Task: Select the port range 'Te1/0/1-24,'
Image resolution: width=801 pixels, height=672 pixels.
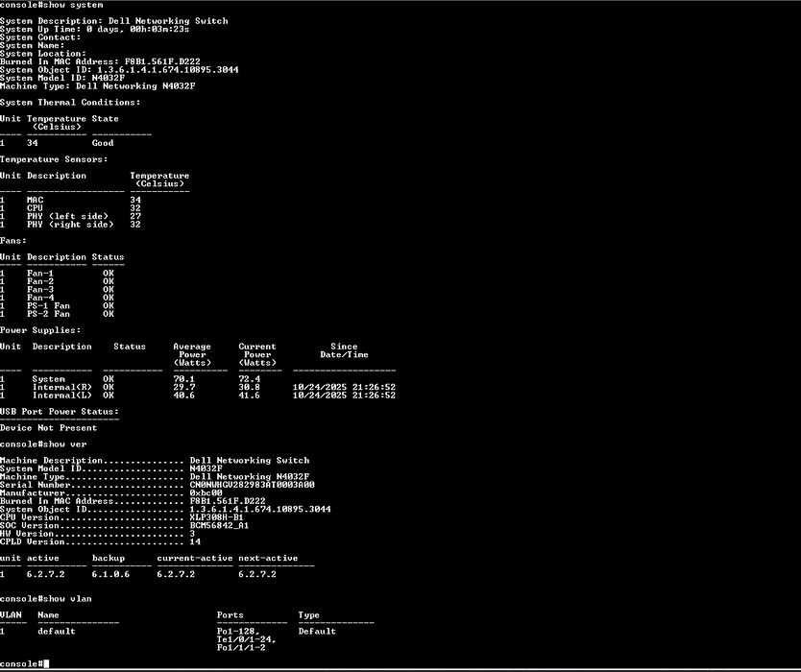Action: 247,639
